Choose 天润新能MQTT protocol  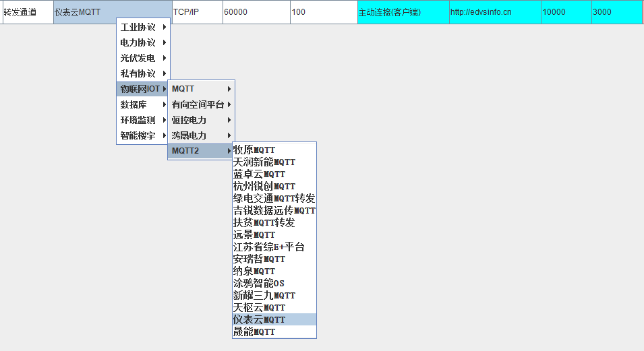click(x=274, y=162)
